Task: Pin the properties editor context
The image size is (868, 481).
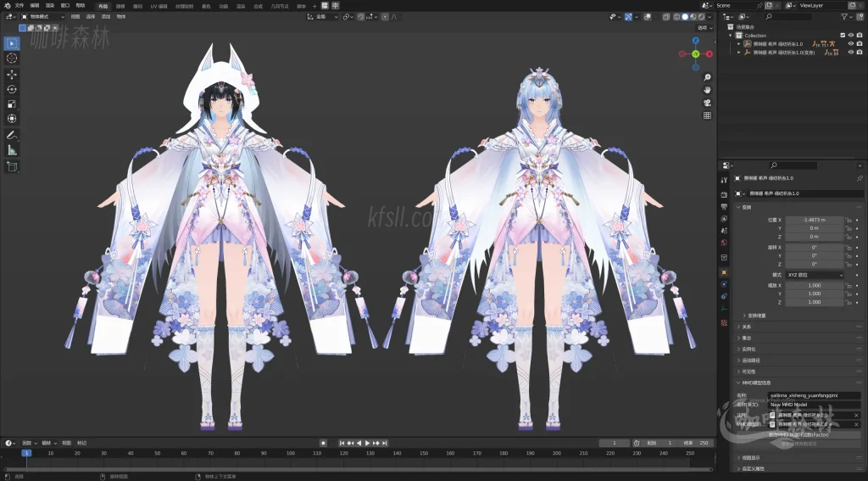Action: click(860, 178)
